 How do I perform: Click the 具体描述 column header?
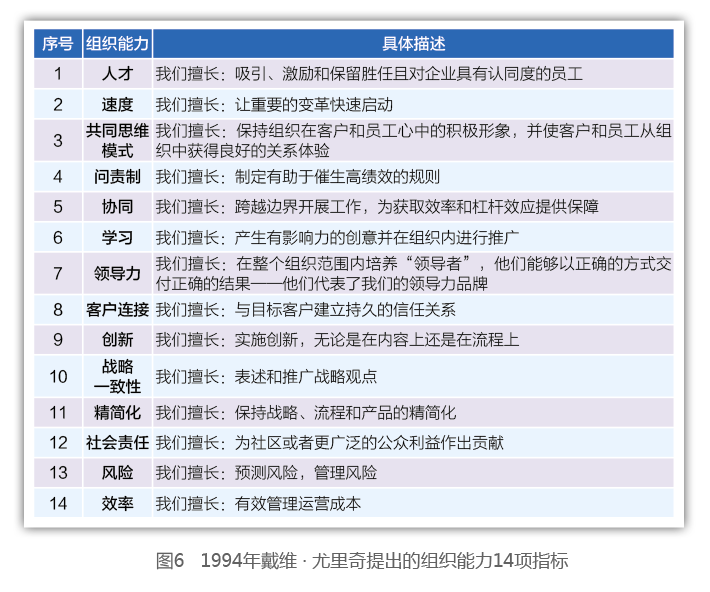413,44
